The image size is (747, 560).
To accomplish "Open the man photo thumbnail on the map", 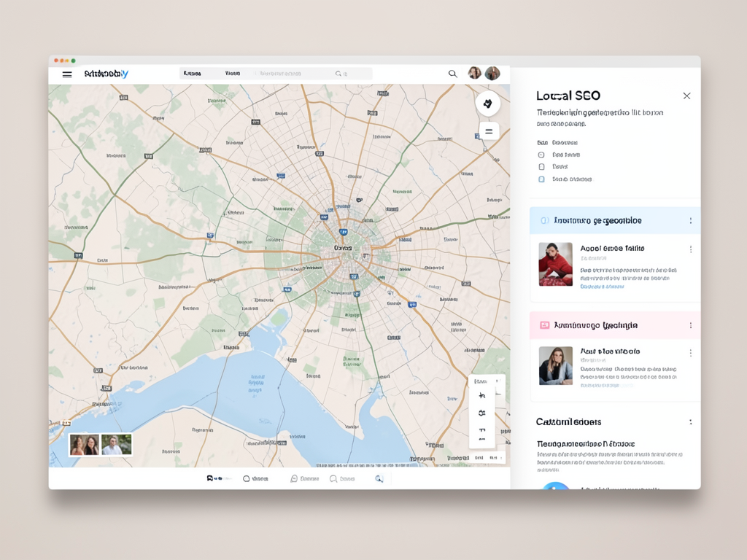I will click(116, 445).
